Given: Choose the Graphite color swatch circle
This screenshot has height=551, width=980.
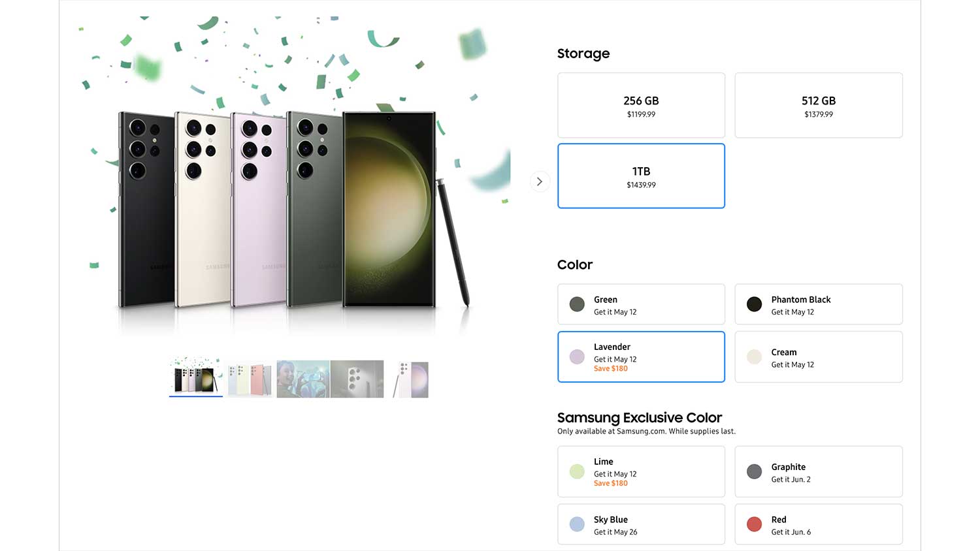Looking at the screenshot, I should click(754, 471).
